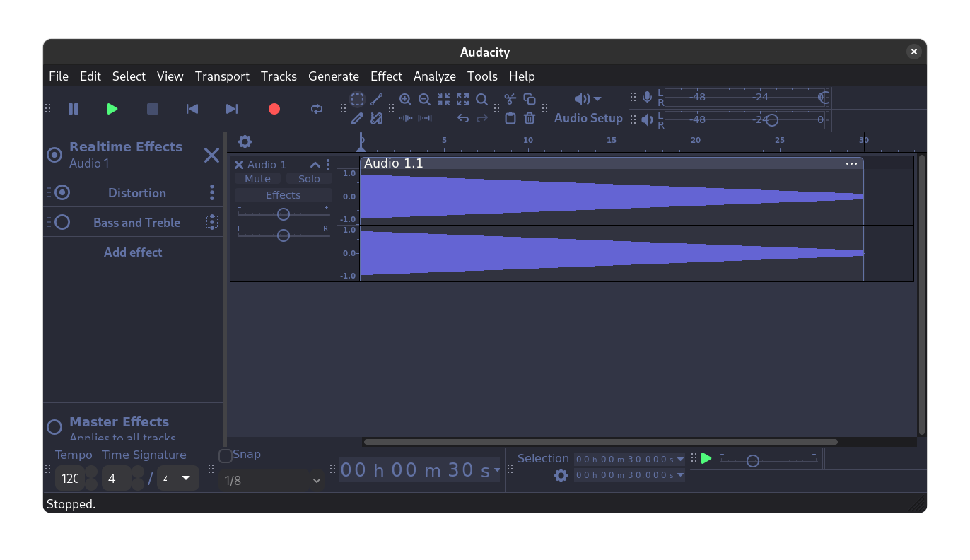970x560 pixels.
Task: Open Bass and Treble options menu
Action: click(x=212, y=222)
